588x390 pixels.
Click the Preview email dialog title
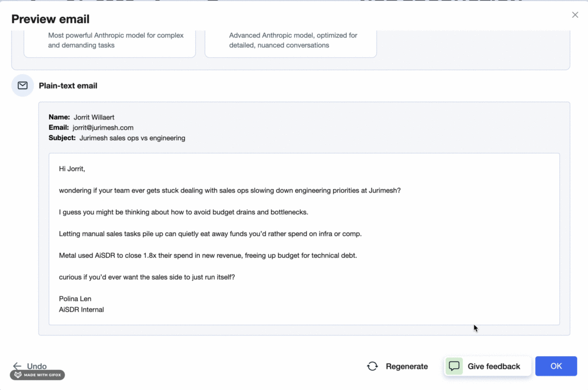click(x=51, y=19)
